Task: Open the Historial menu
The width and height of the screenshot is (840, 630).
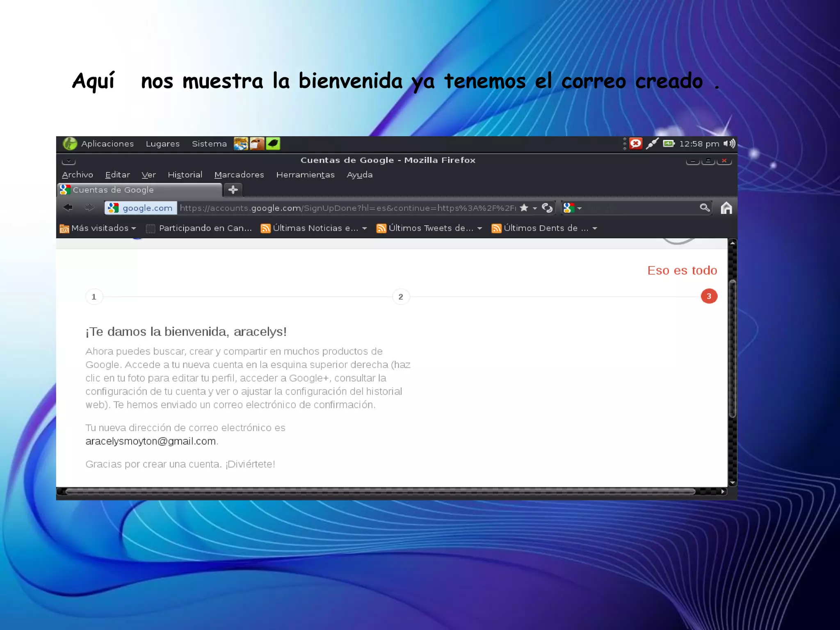Action: [x=185, y=175]
